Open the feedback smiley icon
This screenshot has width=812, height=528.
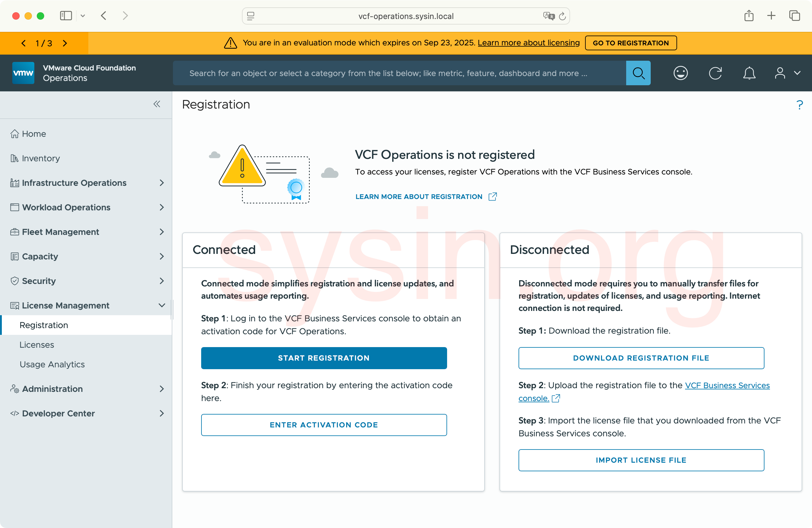[680, 73]
